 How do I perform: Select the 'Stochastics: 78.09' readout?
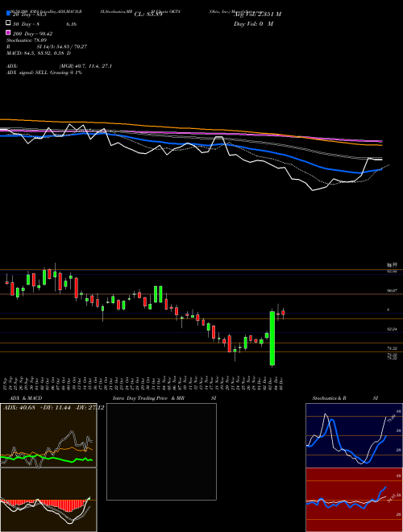click(27, 40)
